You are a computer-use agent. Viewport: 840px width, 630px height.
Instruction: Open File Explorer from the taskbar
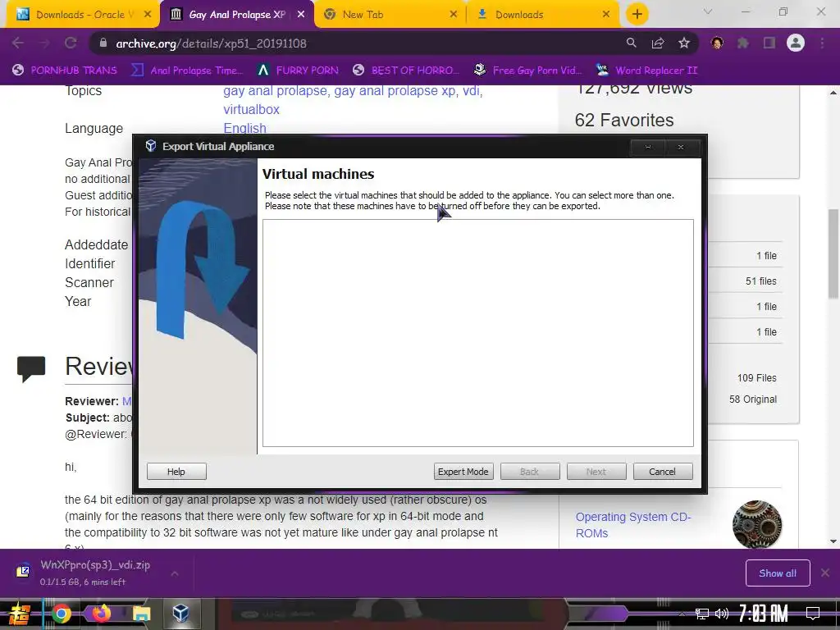point(141,614)
